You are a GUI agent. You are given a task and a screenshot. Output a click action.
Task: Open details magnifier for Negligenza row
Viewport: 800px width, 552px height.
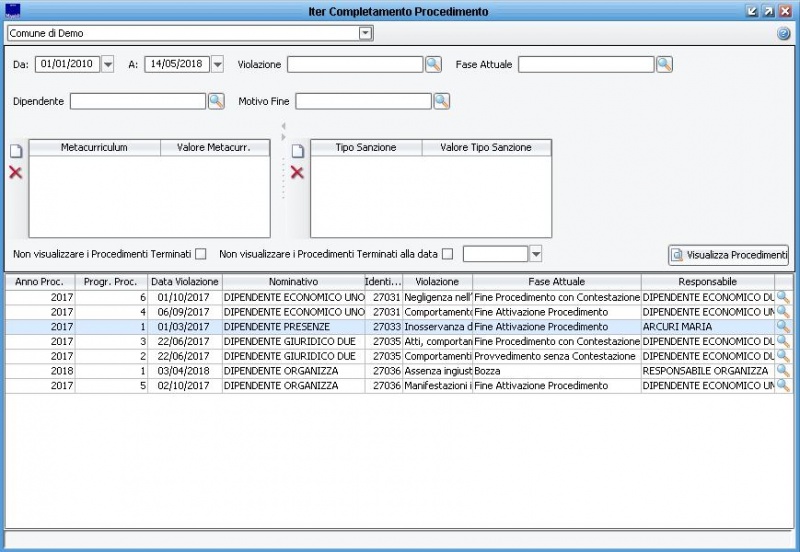click(783, 297)
